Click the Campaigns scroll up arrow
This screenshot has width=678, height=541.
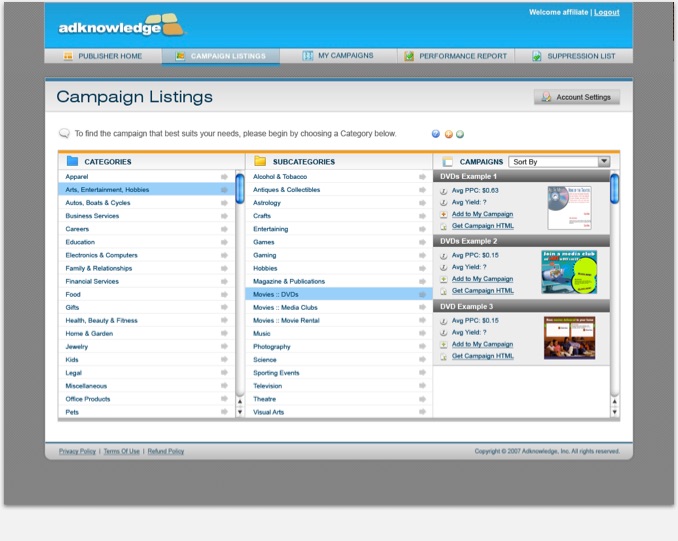click(x=614, y=401)
